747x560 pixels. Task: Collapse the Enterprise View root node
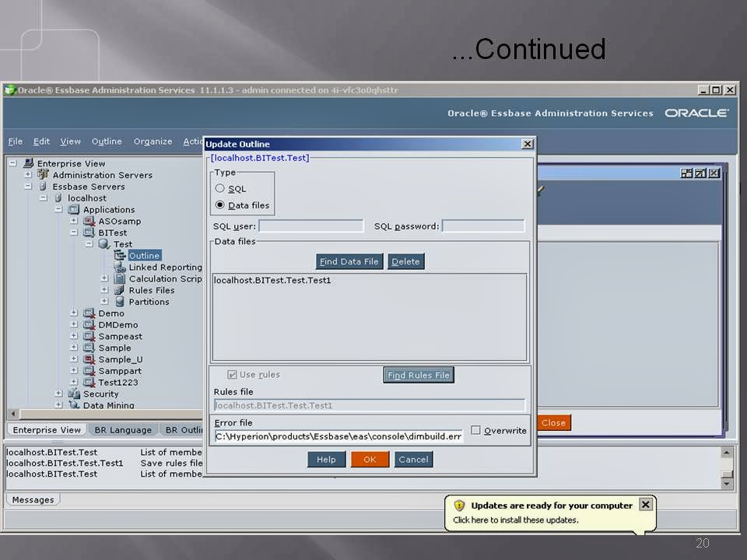(13, 163)
